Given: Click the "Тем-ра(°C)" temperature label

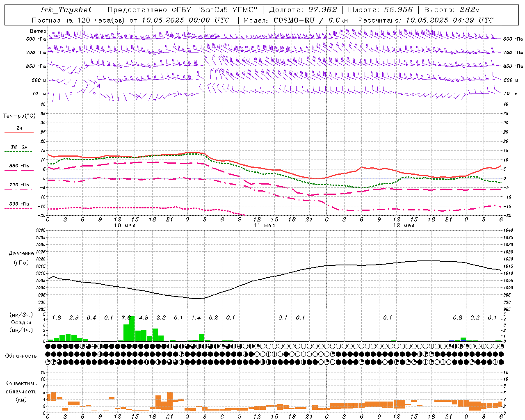Looking at the screenshot, I should (x=19, y=116).
